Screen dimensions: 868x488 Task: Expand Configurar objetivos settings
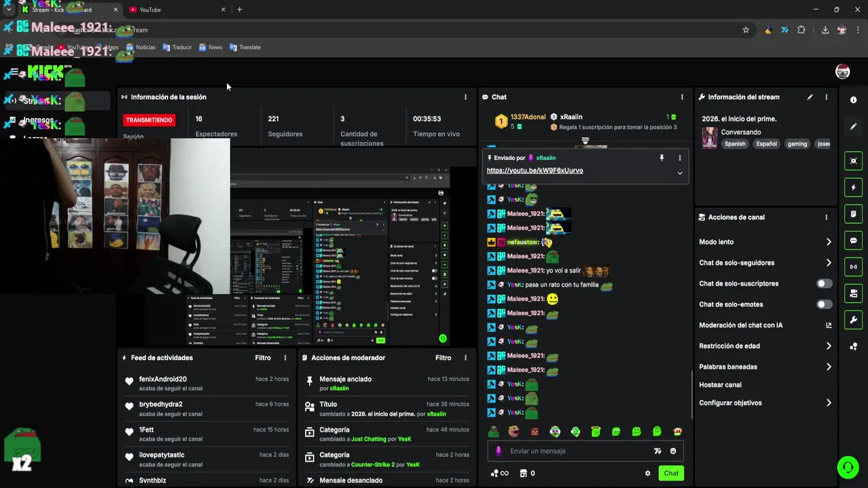pos(829,403)
